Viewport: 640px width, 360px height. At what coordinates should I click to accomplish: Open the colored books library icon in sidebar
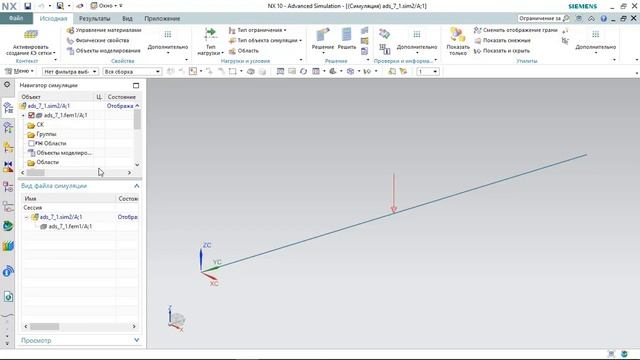coord(8,246)
